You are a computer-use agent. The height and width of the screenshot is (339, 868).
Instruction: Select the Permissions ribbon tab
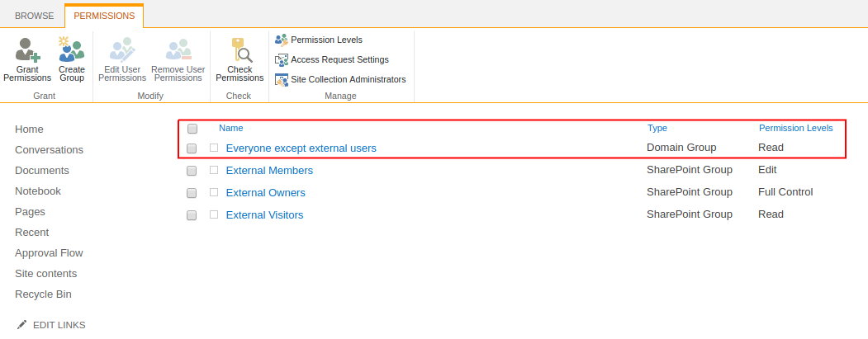click(104, 16)
